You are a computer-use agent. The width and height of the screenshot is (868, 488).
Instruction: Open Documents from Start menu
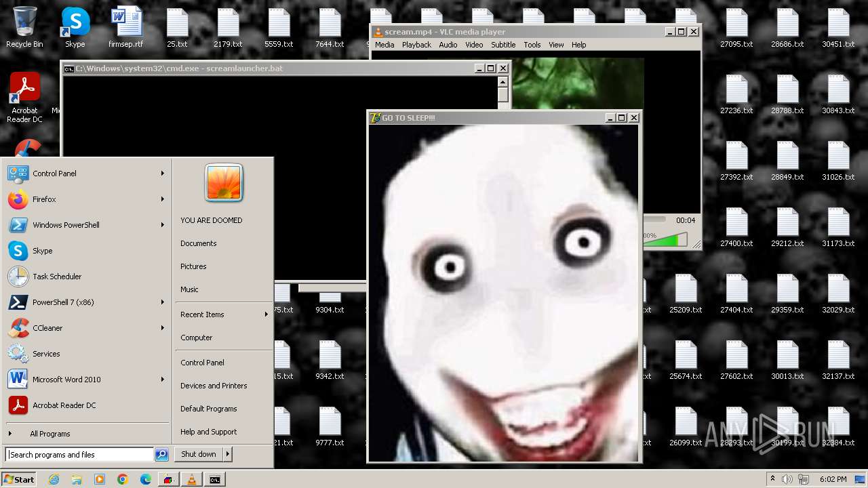tap(199, 243)
